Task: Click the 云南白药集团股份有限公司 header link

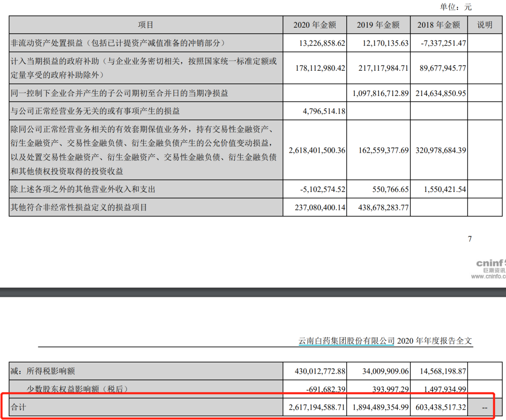Action: 347,341
